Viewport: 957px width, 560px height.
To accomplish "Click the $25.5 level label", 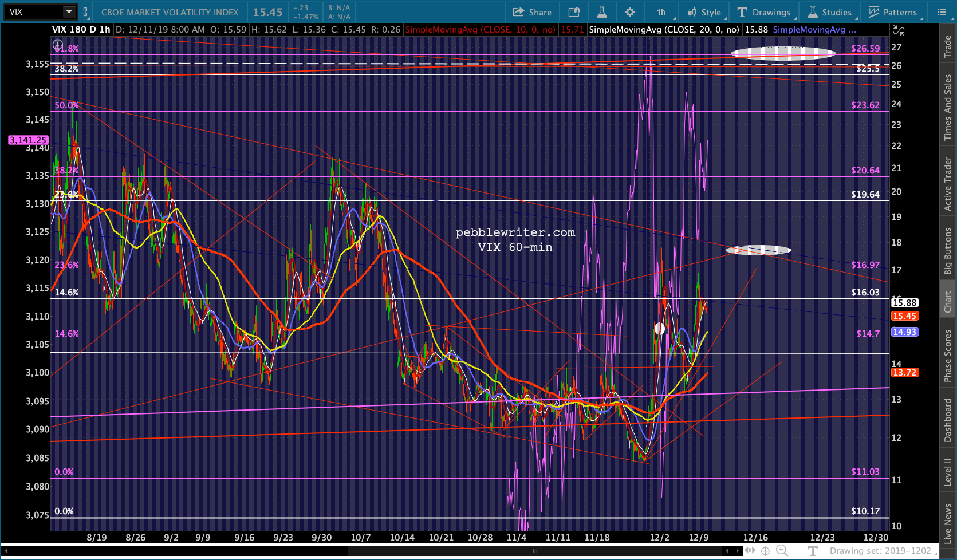I will pos(868,69).
